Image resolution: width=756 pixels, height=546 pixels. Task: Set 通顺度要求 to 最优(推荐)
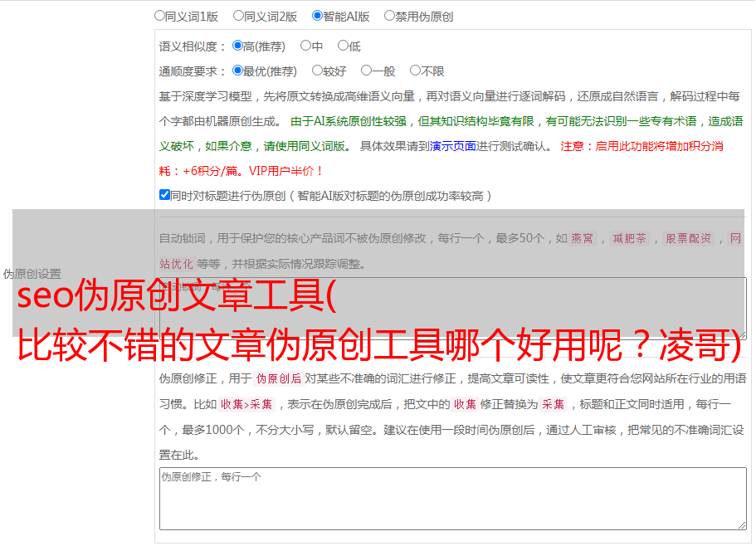click(x=237, y=71)
